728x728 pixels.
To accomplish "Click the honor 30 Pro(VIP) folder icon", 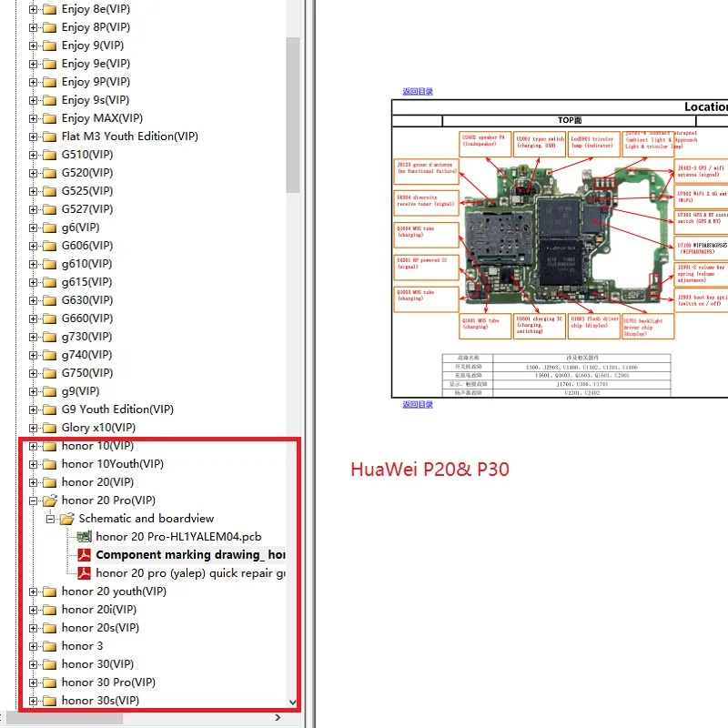I will click(x=49, y=682).
